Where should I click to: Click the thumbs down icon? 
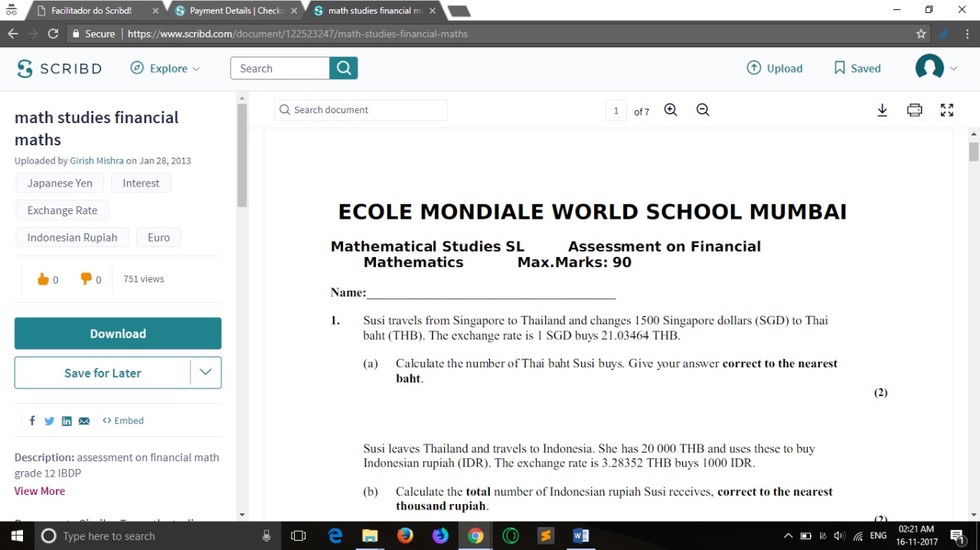tap(86, 279)
